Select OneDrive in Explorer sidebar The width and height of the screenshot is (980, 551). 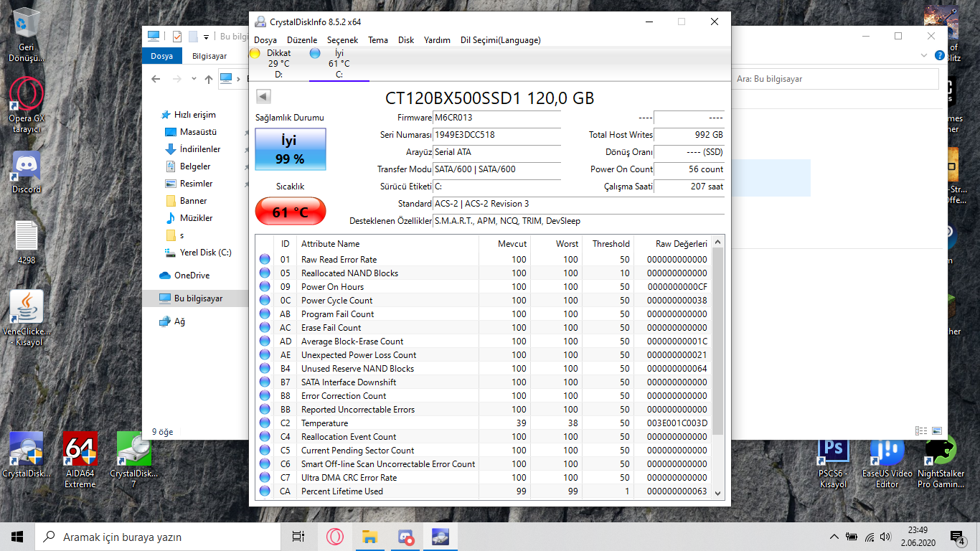tap(184, 275)
